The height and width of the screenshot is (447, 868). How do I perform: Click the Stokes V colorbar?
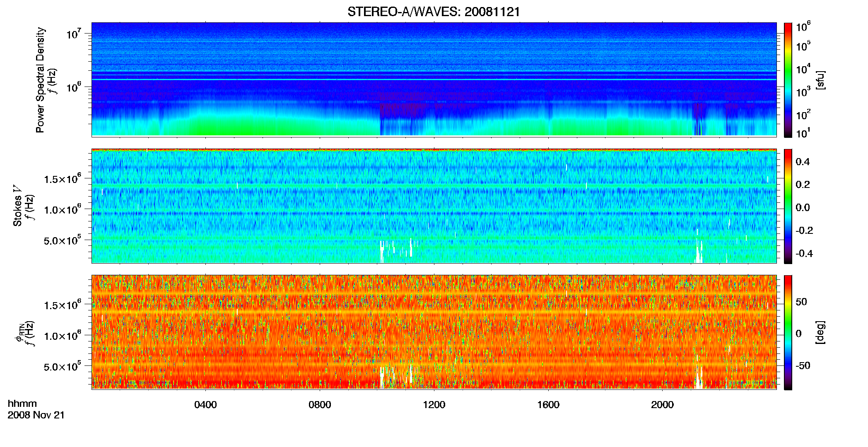tap(788, 206)
